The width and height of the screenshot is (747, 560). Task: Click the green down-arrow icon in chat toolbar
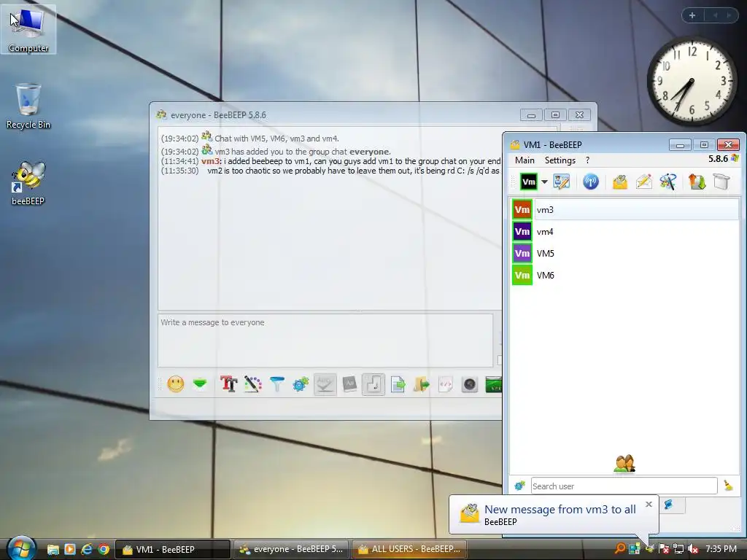[x=200, y=384]
